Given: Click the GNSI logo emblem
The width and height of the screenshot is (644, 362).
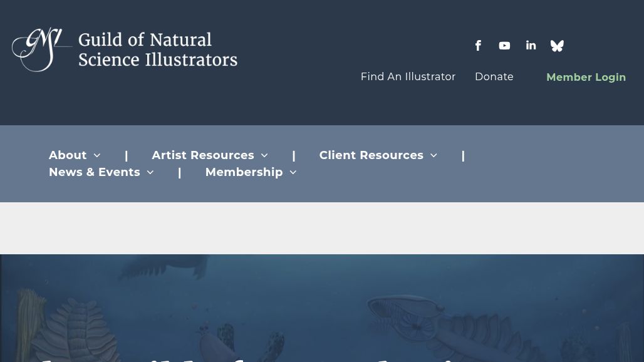Looking at the screenshot, I should 41,49.
